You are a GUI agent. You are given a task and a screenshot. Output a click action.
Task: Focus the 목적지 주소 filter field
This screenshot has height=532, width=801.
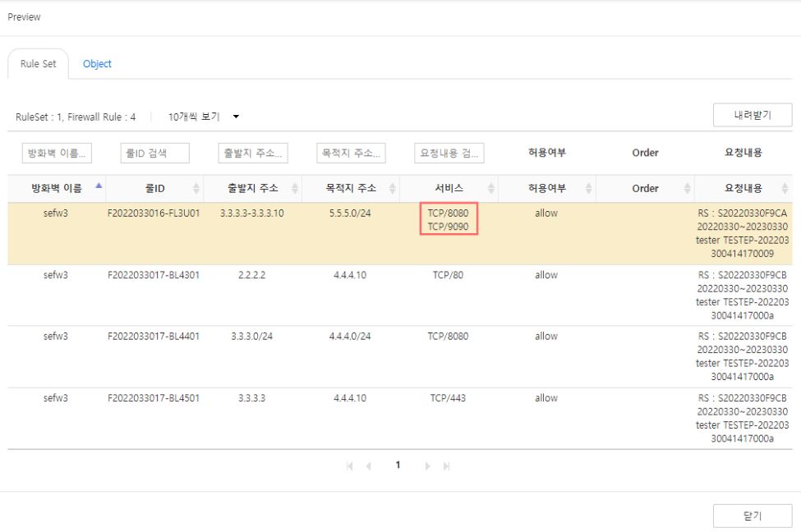coord(351,154)
